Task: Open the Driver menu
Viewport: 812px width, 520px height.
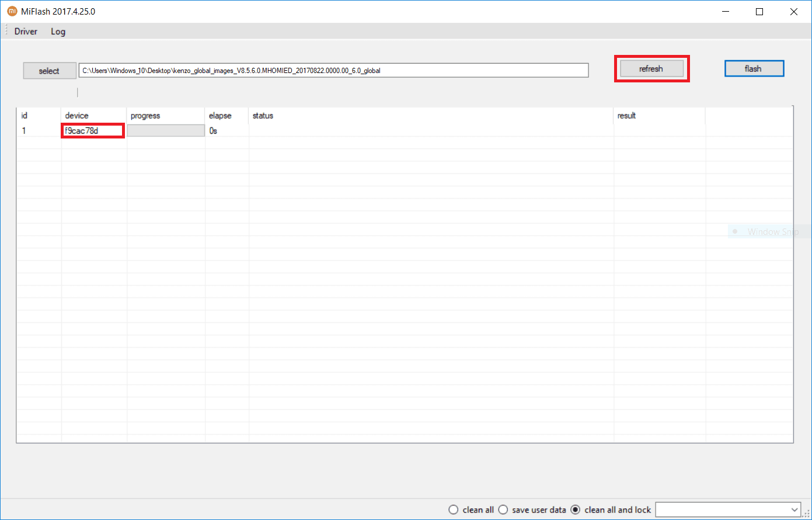Action: 26,32
